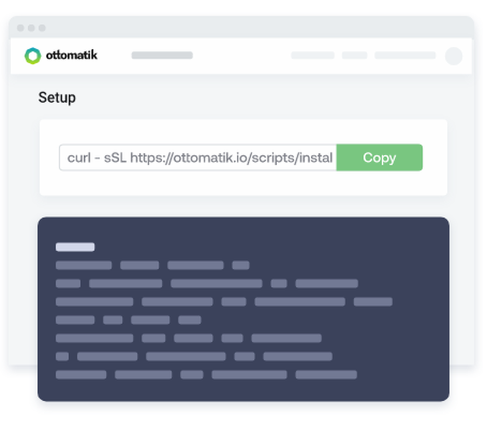Click the ottomatik brand name text
Screen dimensions: 487x448
72,55
